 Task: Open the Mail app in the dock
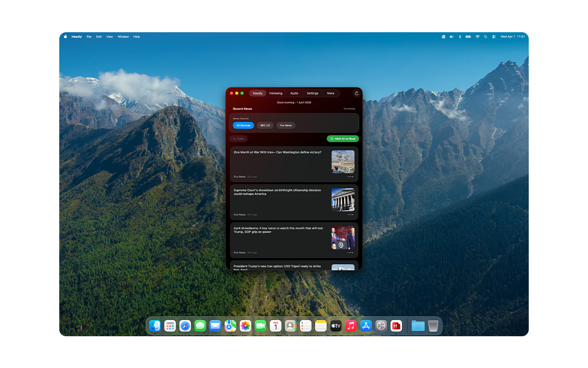click(215, 326)
